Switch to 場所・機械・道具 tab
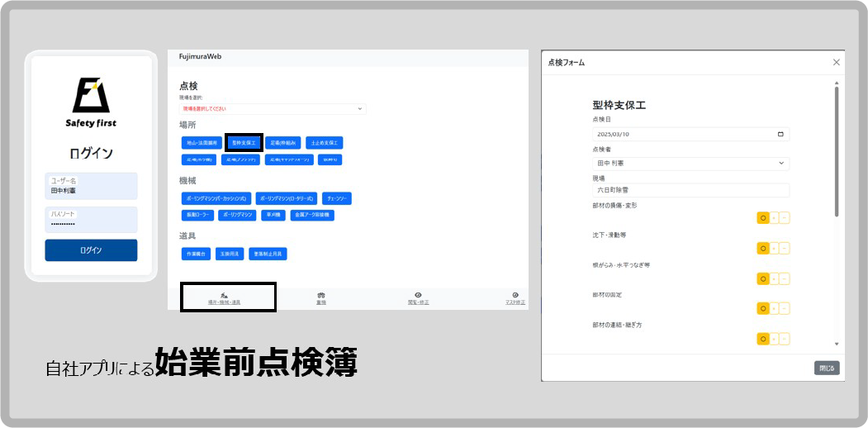 pyautogui.click(x=224, y=299)
